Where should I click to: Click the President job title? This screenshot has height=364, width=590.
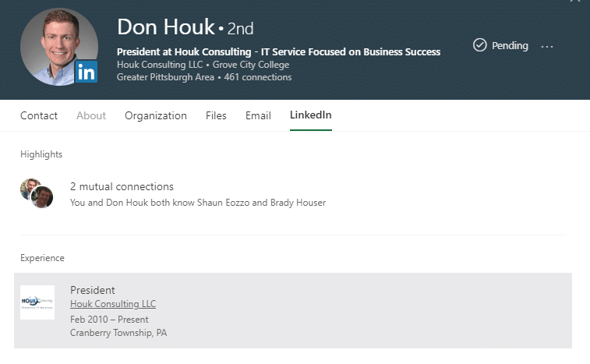coord(93,290)
